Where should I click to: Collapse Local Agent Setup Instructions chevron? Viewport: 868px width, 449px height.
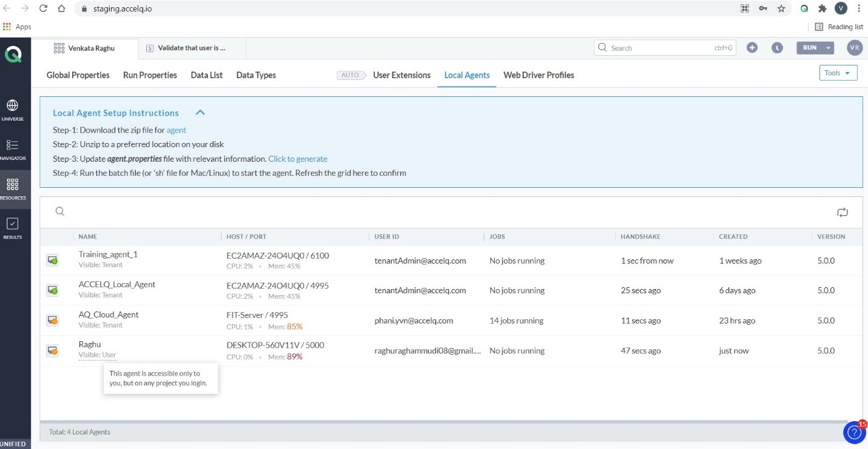pos(200,113)
